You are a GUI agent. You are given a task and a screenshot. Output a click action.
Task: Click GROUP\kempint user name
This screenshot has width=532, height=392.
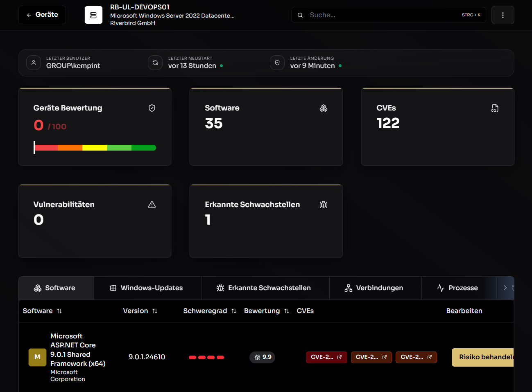pyautogui.click(x=73, y=66)
